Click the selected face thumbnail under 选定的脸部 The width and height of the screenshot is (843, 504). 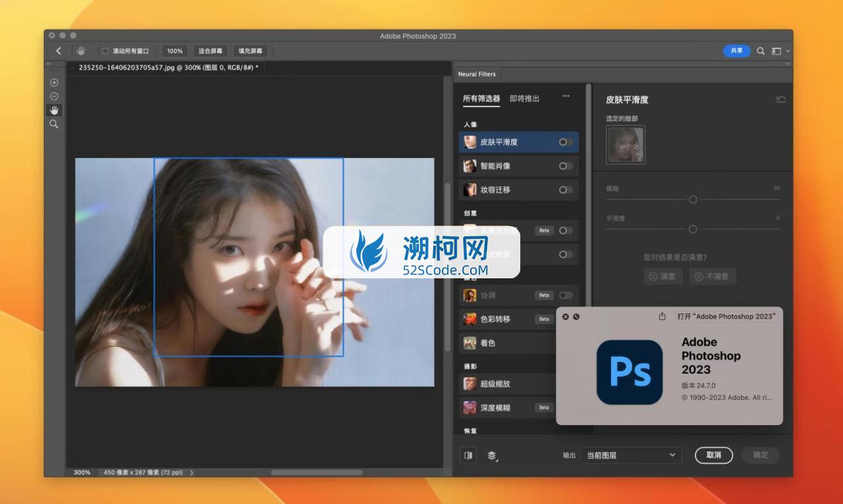626,145
